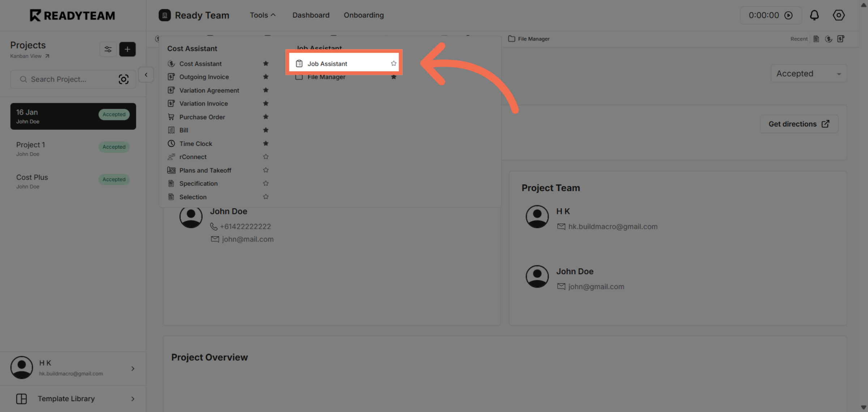The width and height of the screenshot is (868, 412).
Task: Collapse the Tools menu chevron
Action: click(274, 15)
